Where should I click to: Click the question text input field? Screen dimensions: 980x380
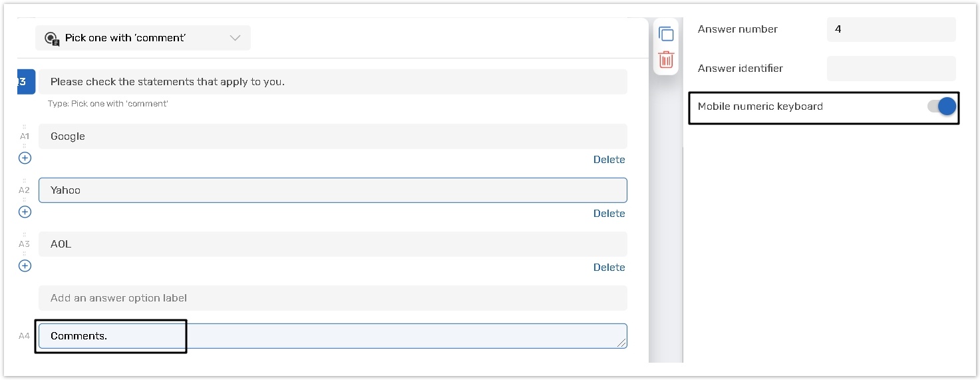[333, 82]
